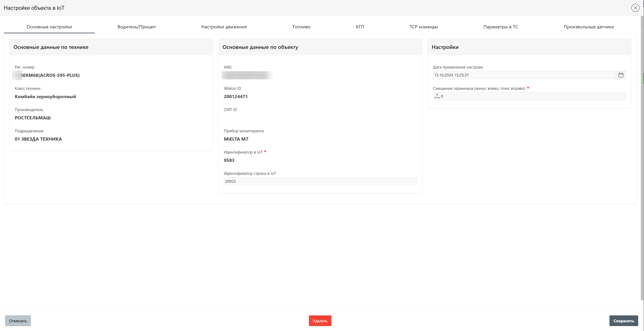Screen dimensions: 644x331
Task: Open the TCP команды tab
Action: tap(423, 27)
